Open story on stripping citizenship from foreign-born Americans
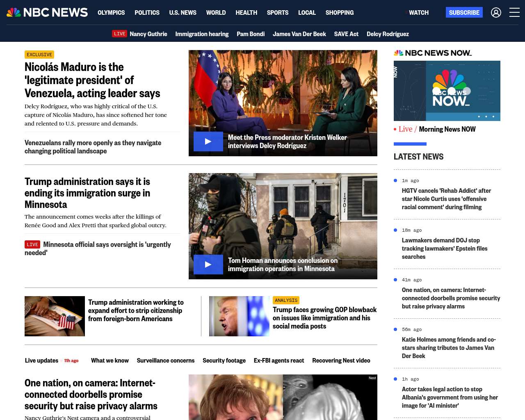The image size is (525, 420). (136, 310)
